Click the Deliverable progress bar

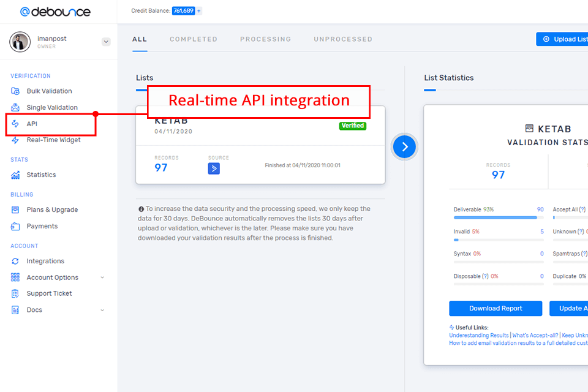tap(499, 217)
